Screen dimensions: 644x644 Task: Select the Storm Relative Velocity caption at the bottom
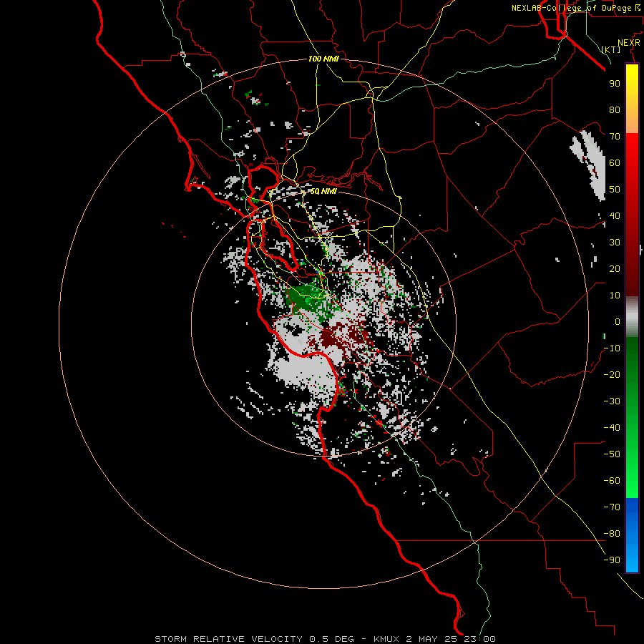tap(325, 639)
